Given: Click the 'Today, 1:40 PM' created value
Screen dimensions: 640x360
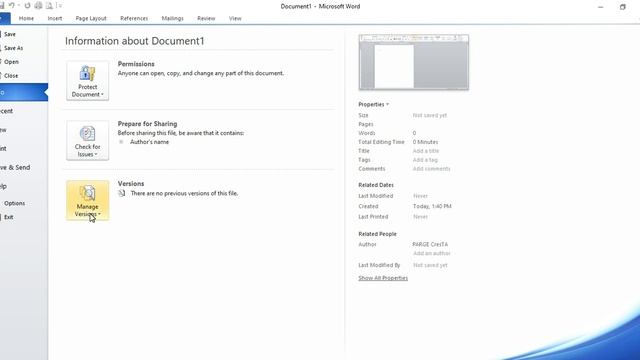Looking at the screenshot, I should [432, 207].
